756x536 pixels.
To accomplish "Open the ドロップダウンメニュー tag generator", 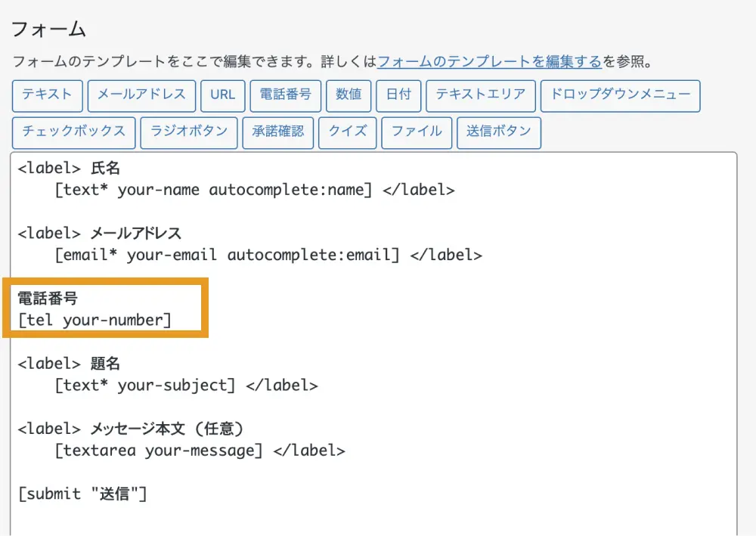I will click(620, 95).
